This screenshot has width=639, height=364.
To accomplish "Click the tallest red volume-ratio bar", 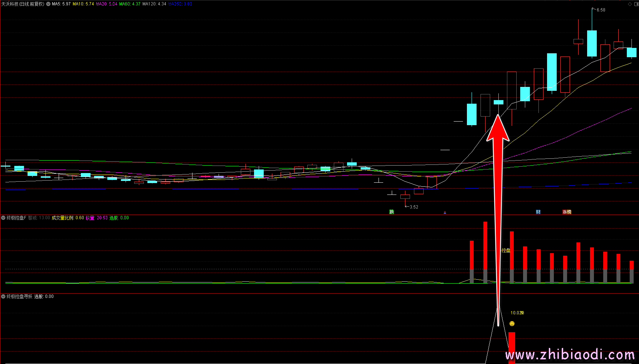I will point(485,252).
